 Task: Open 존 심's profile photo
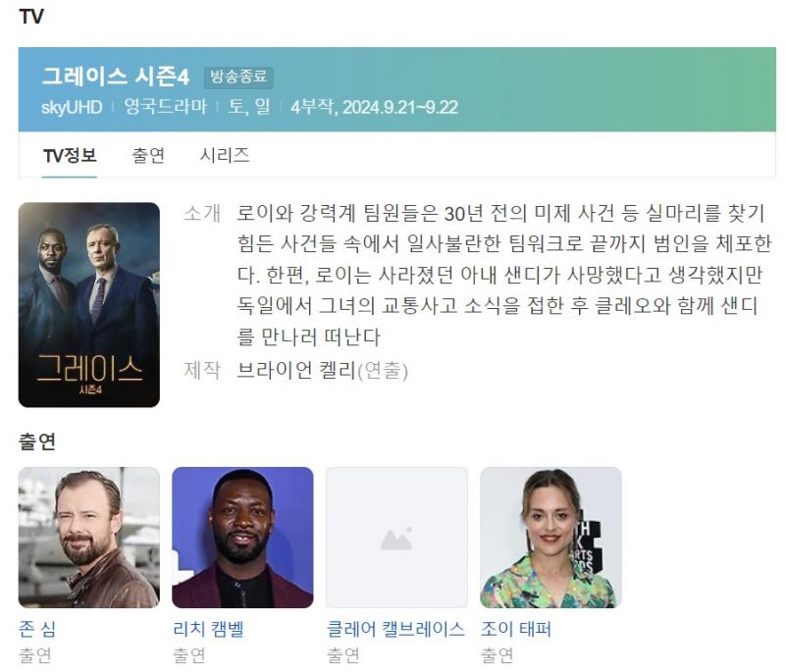89,538
